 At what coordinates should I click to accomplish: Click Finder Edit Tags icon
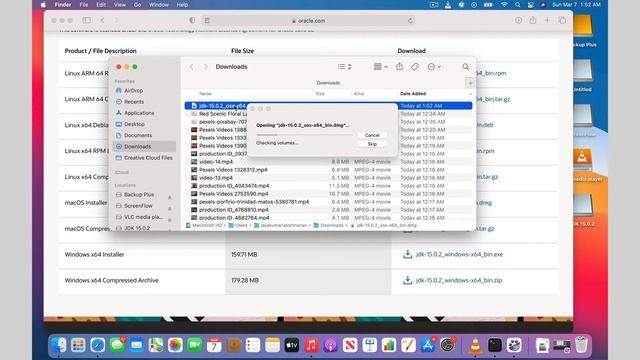click(415, 67)
